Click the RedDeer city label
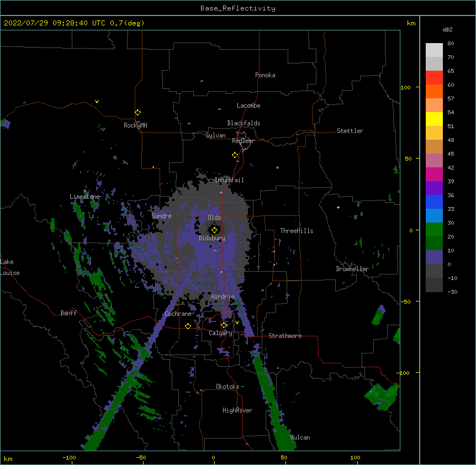The height and width of the screenshot is (465, 476). pos(243,141)
